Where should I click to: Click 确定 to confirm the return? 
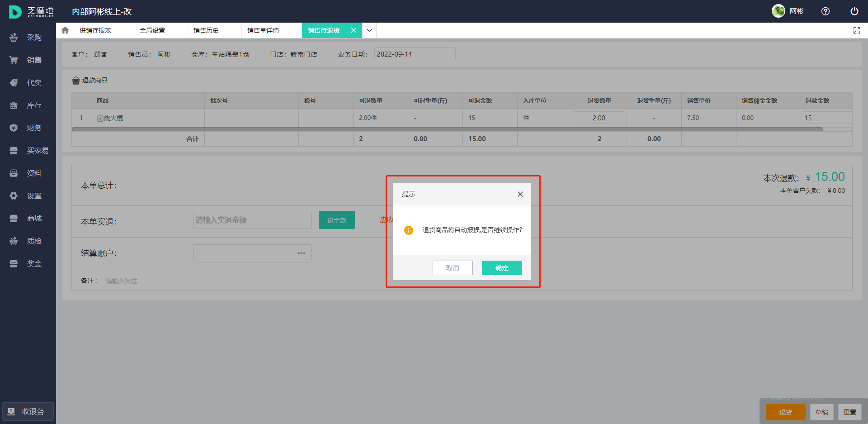(502, 268)
